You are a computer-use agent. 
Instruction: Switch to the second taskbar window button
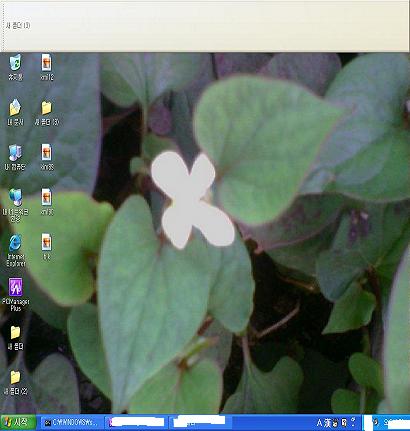click(137, 423)
